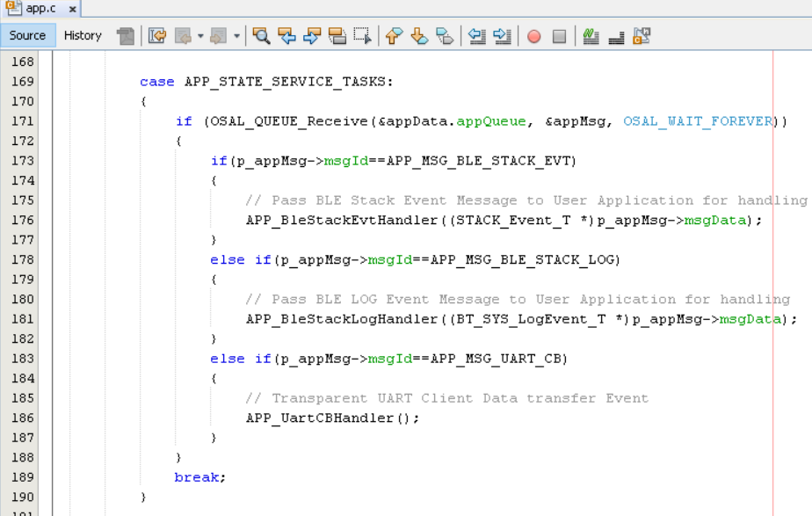Select the Source view tab

pos(27,36)
